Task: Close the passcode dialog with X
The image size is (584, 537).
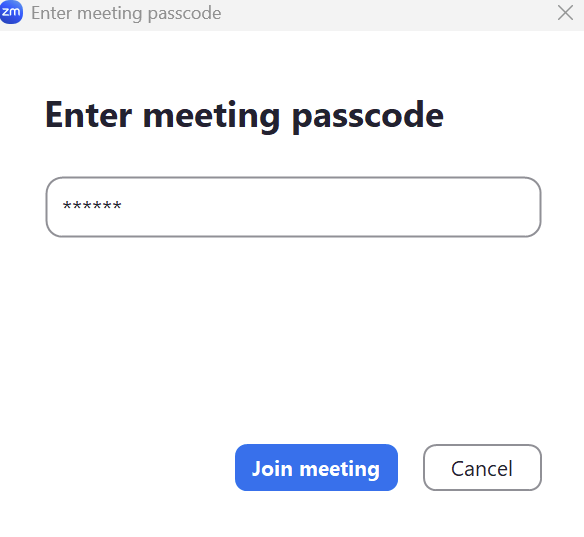Action: click(565, 13)
